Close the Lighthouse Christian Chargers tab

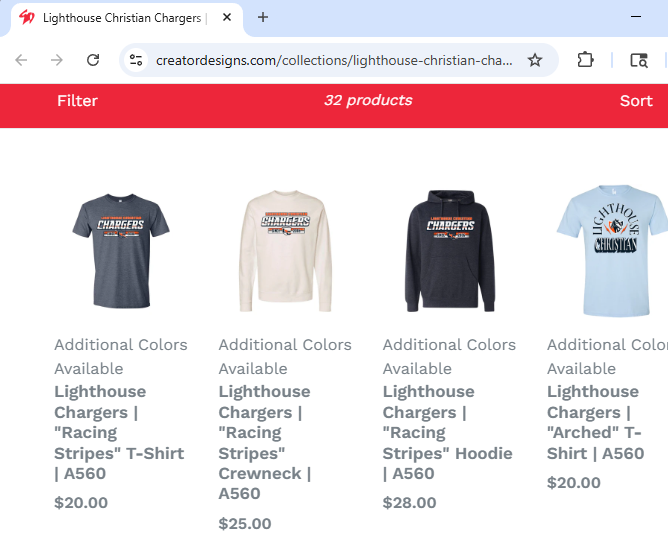tap(229, 18)
